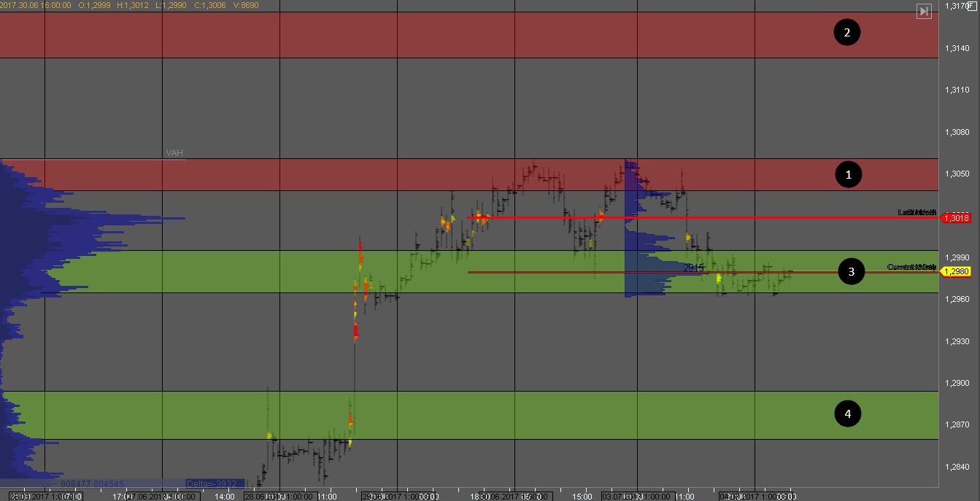
Task: Select the VAH label on the volume profile
Action: click(174, 153)
